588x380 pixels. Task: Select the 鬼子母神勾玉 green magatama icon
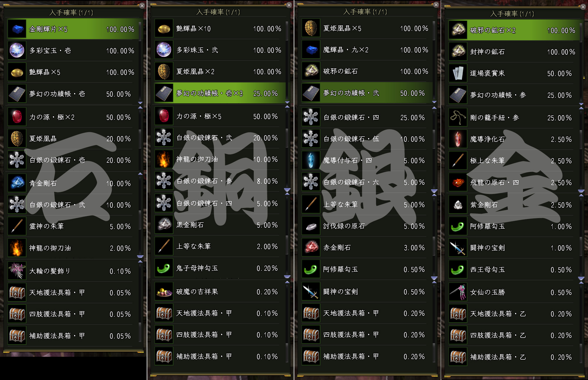point(164,268)
